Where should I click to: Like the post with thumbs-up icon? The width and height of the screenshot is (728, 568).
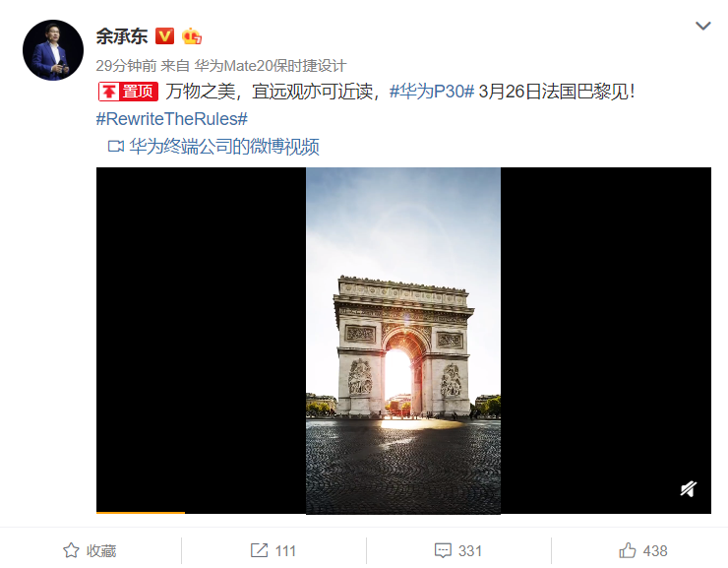pos(628,550)
